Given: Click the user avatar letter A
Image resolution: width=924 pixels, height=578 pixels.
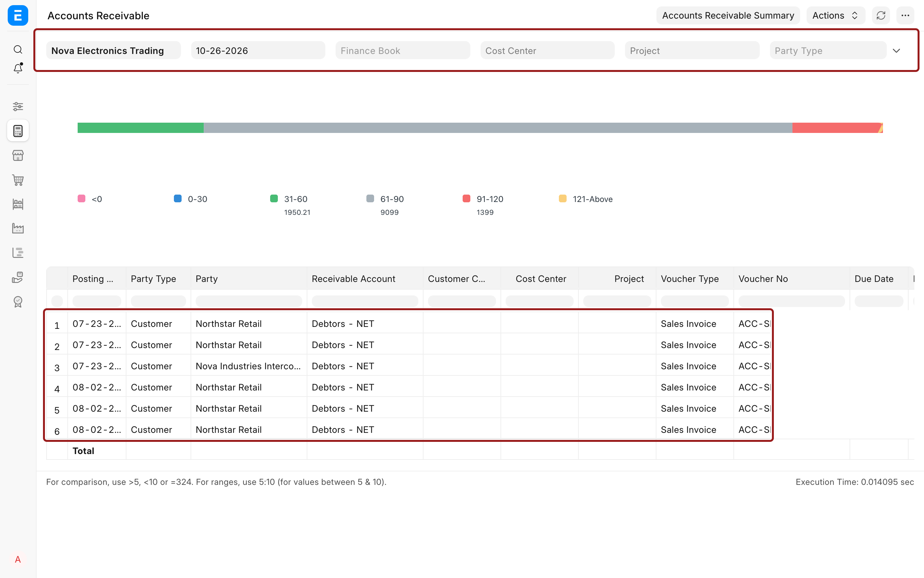Looking at the screenshot, I should point(18,560).
